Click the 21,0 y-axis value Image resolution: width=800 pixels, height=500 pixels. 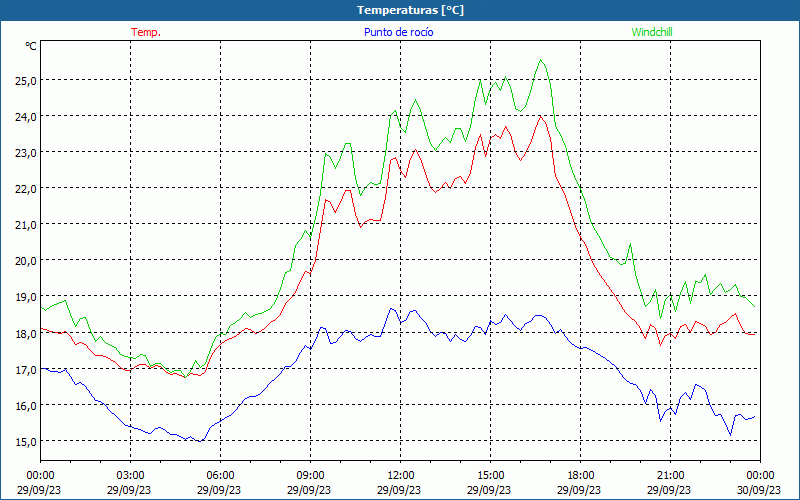(x=26, y=224)
